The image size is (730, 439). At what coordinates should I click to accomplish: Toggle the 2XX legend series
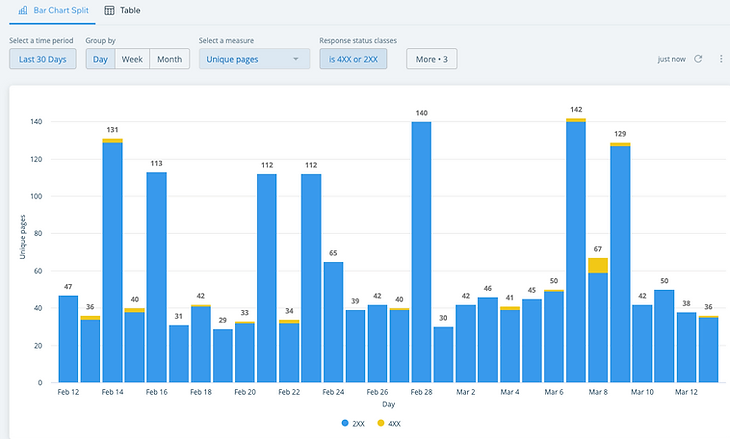pyautogui.click(x=353, y=423)
